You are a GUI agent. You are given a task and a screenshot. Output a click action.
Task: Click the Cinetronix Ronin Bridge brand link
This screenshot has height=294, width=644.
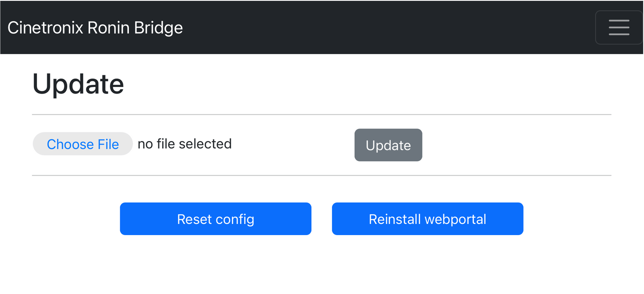pyautogui.click(x=95, y=28)
